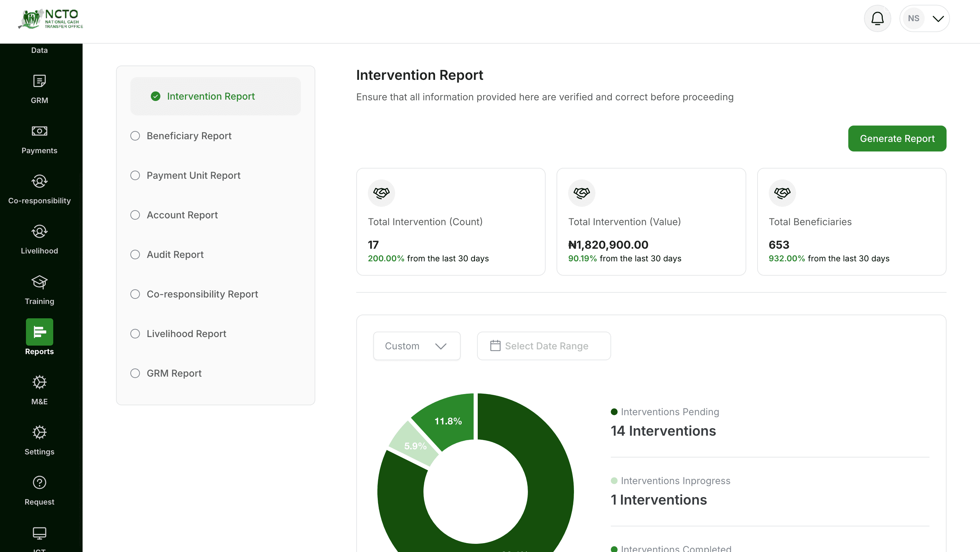Click the 653 beneficiaries value
The height and width of the screenshot is (552, 980).
point(779,245)
